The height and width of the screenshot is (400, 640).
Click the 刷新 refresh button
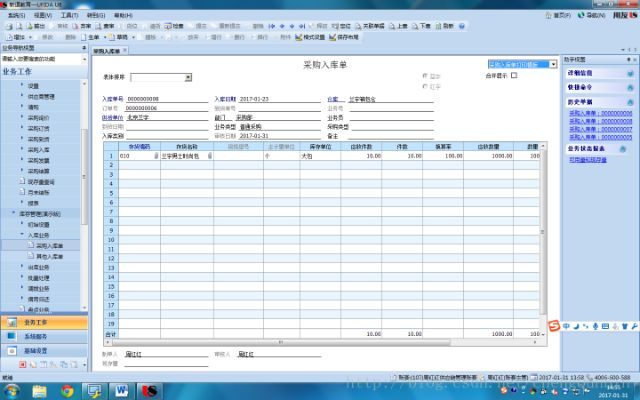coord(444,26)
